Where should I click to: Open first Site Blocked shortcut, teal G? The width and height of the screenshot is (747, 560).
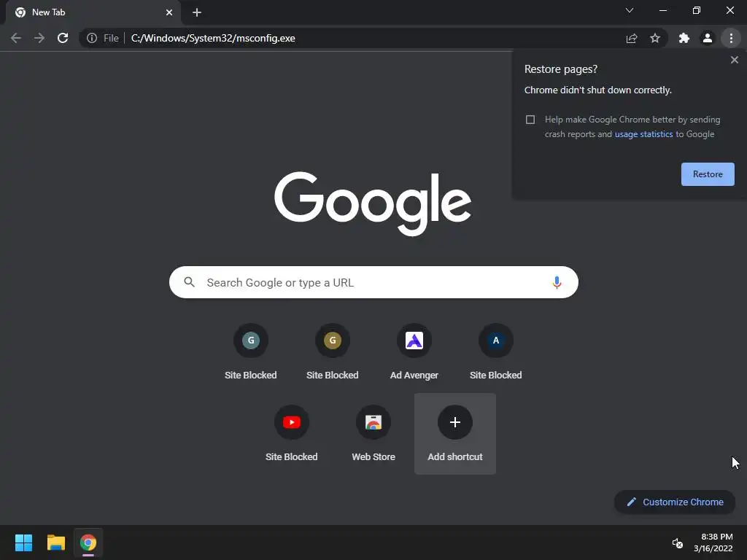click(x=251, y=352)
